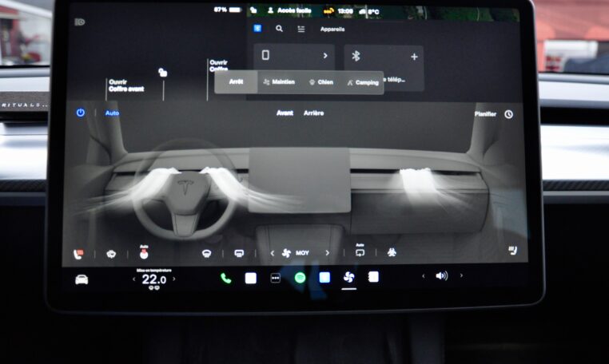The image size is (609, 364).
Task: Open the Planifier schedule option
Action: point(485,113)
